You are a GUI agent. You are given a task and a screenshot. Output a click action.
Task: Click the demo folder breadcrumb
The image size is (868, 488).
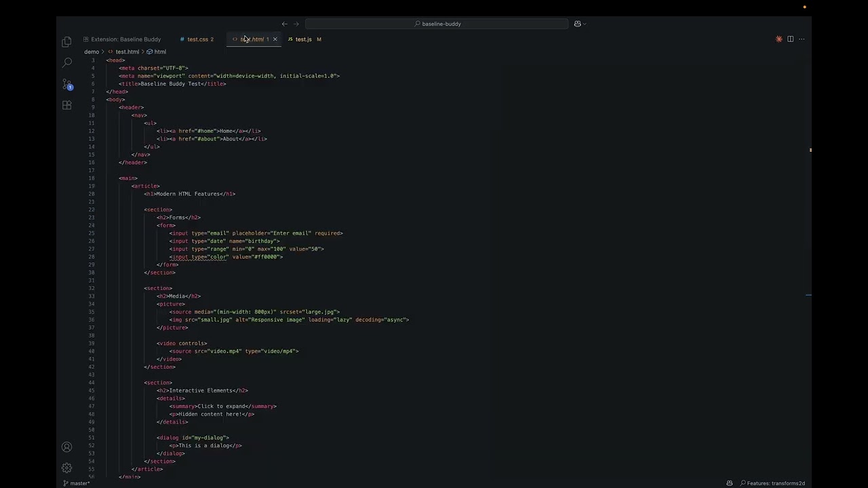92,52
